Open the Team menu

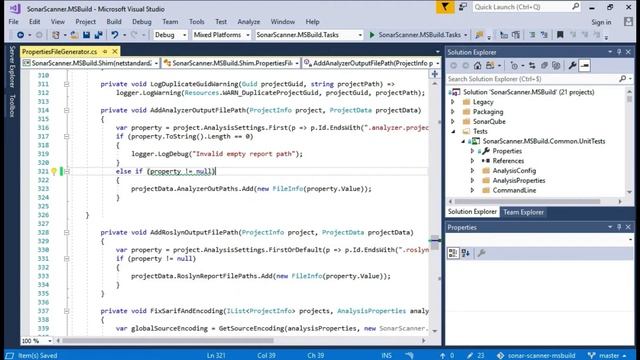click(x=170, y=22)
